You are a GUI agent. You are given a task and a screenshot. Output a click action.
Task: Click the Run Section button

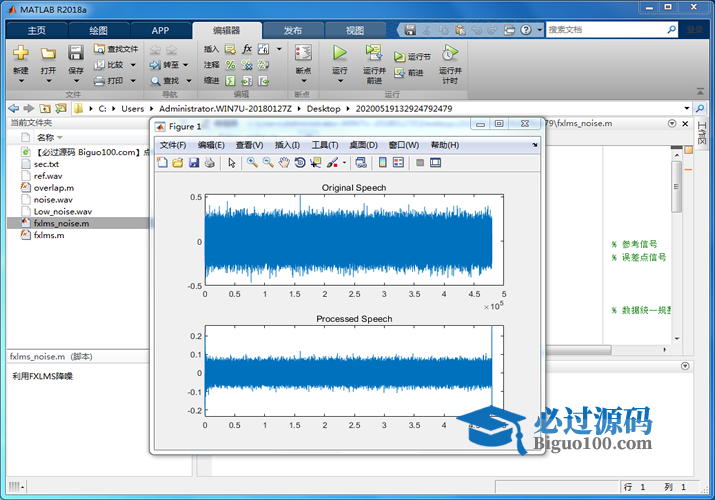click(x=412, y=57)
